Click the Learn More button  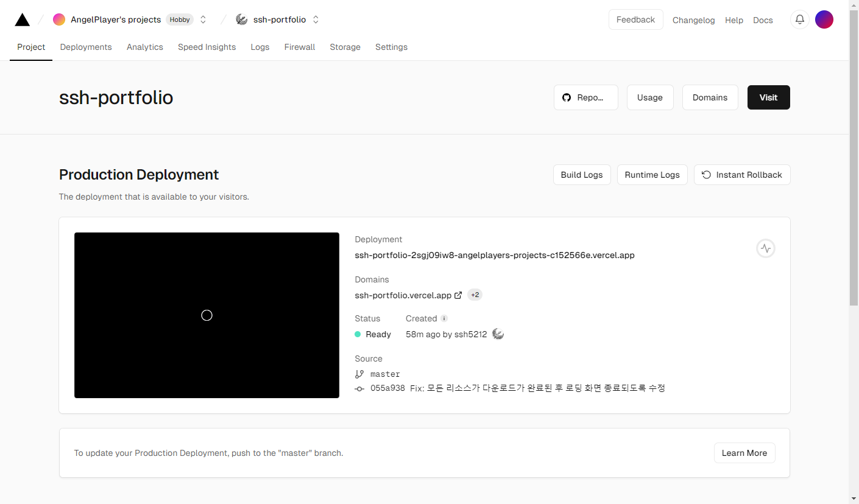(744, 453)
